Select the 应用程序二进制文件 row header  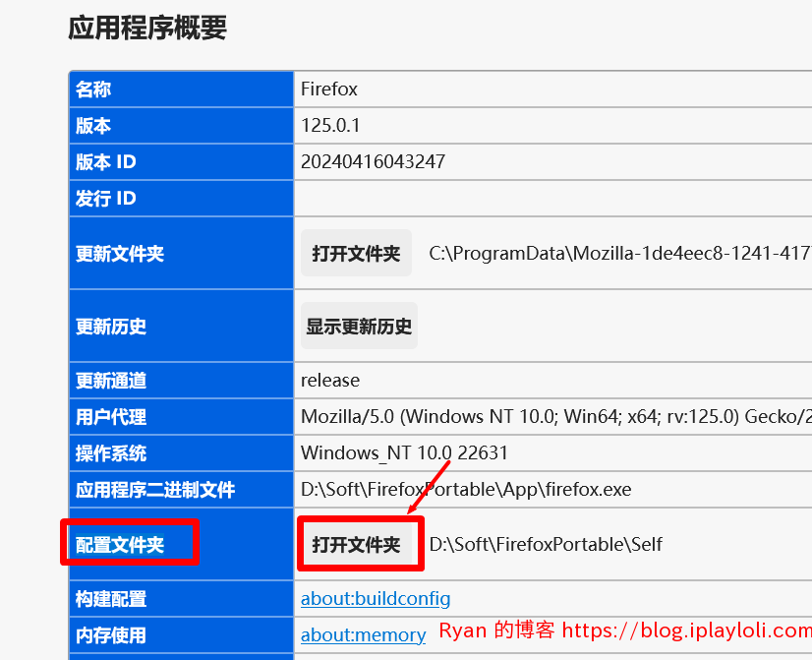click(x=181, y=489)
